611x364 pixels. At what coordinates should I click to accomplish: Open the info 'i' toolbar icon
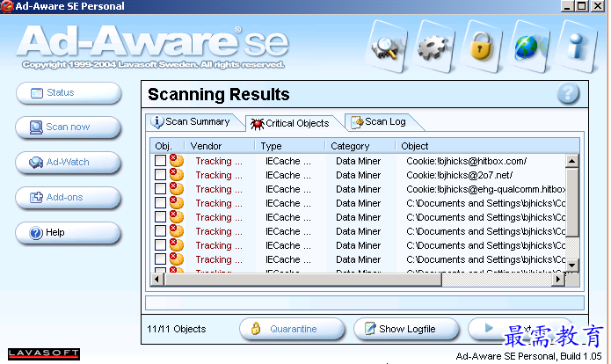click(x=577, y=47)
